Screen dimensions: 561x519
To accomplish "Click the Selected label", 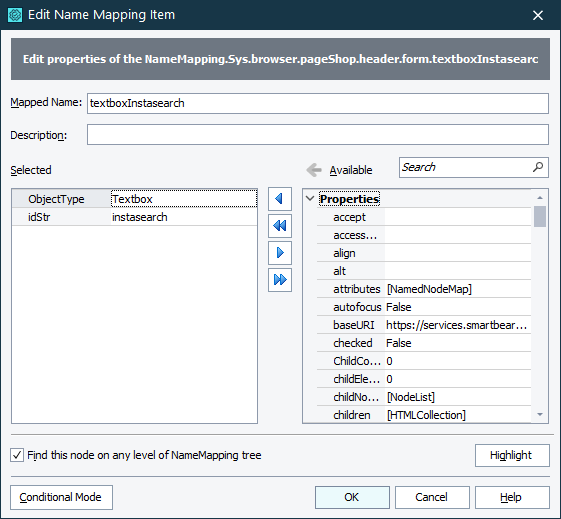I will click(31, 170).
